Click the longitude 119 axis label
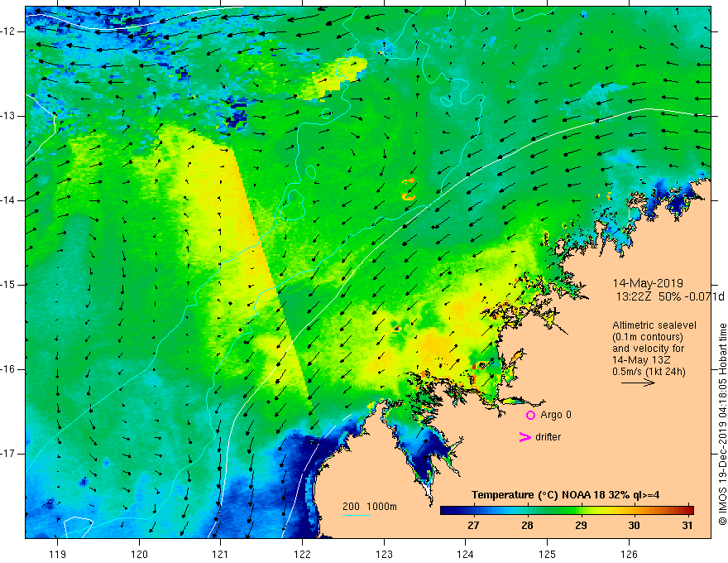Screen dimensions: 728x563 (58, 554)
